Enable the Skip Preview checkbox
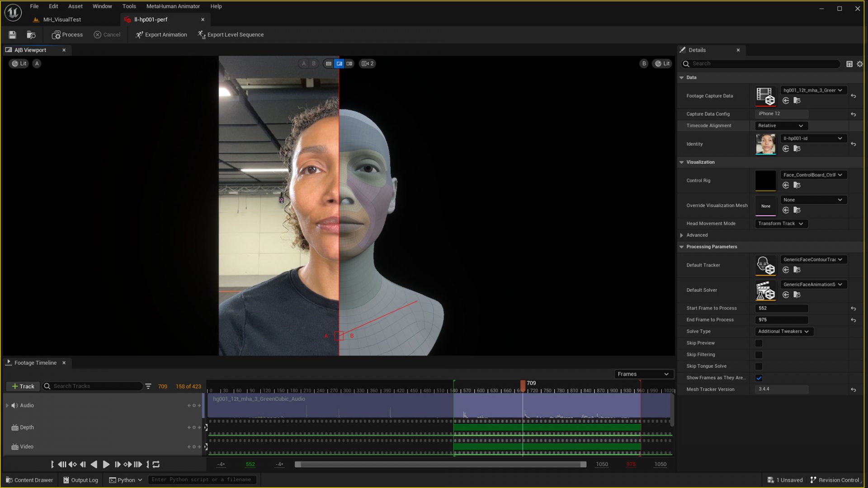The height and width of the screenshot is (488, 868). 759,343
